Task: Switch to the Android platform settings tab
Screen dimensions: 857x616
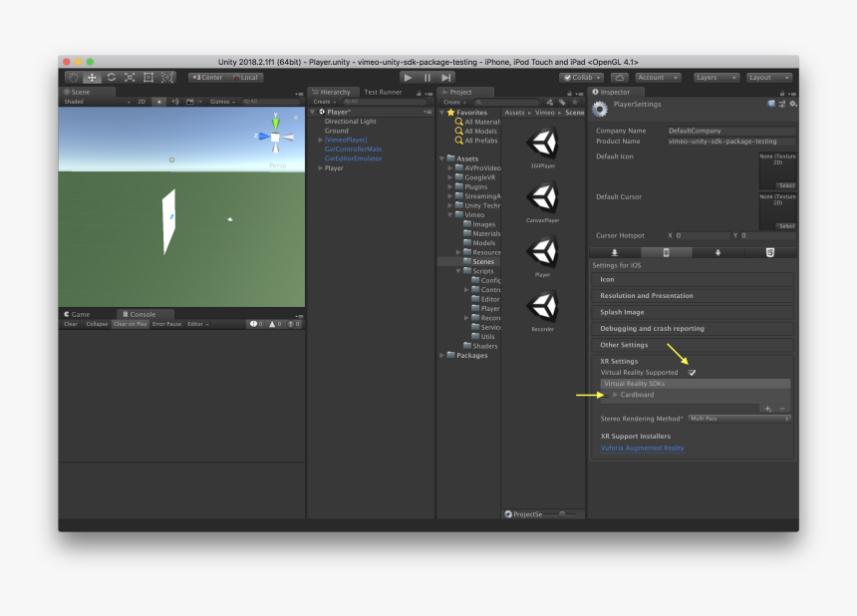Action: [x=717, y=253]
